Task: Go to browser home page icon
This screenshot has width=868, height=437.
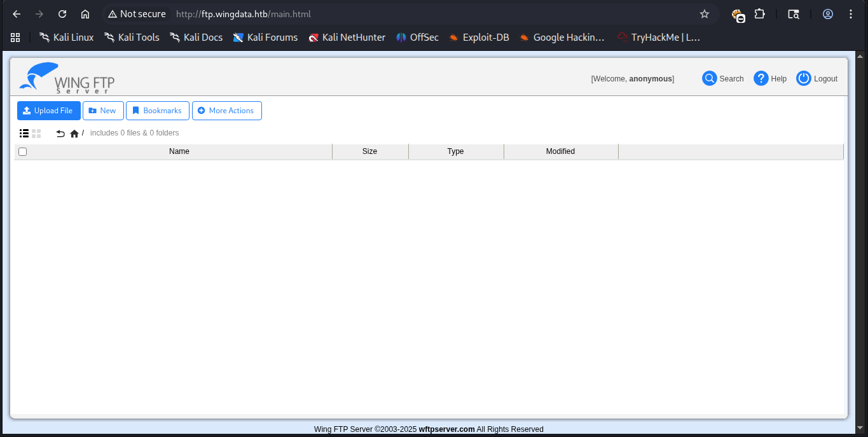Action: [x=85, y=14]
